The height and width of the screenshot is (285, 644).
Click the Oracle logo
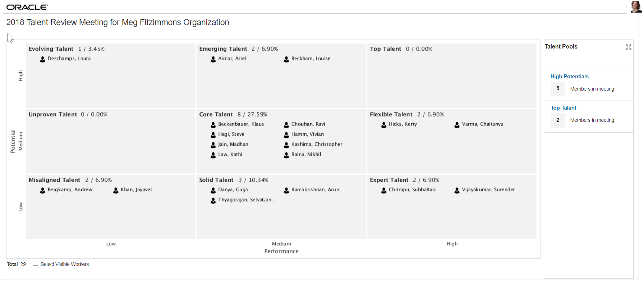coord(27,7)
